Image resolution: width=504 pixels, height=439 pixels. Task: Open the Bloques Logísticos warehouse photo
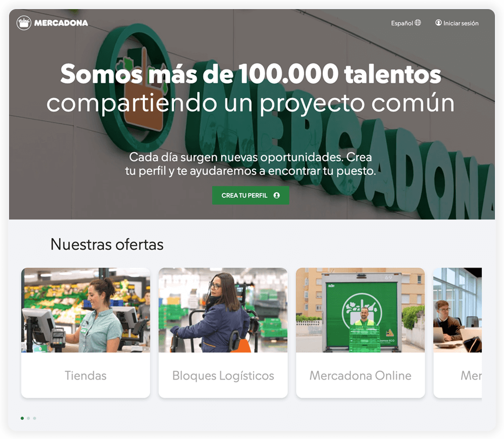223,310
